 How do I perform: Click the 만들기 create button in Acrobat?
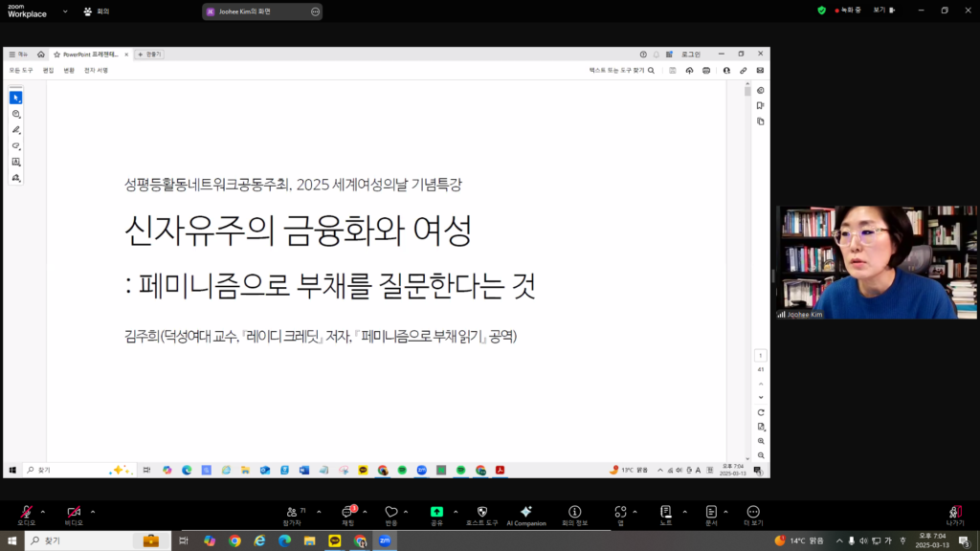[150, 55]
